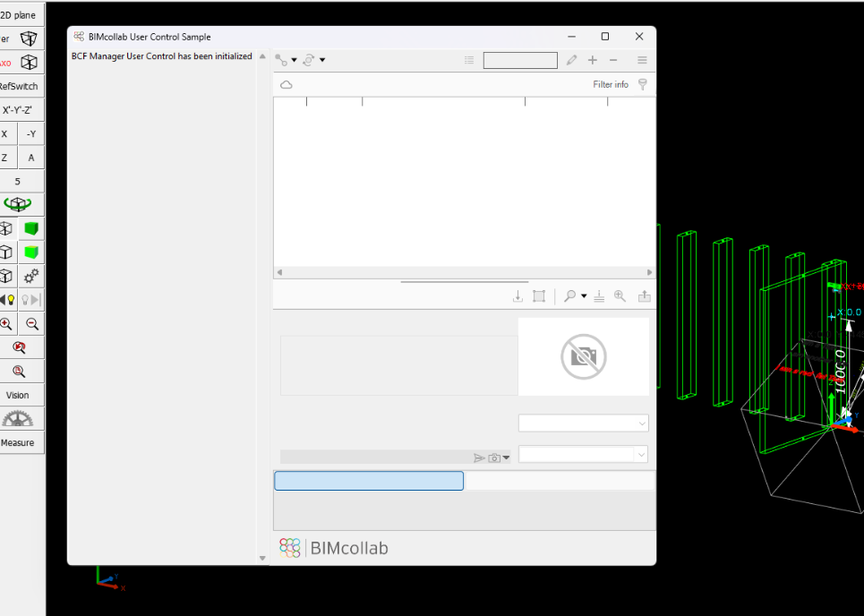Click the Filter info label

(x=611, y=84)
